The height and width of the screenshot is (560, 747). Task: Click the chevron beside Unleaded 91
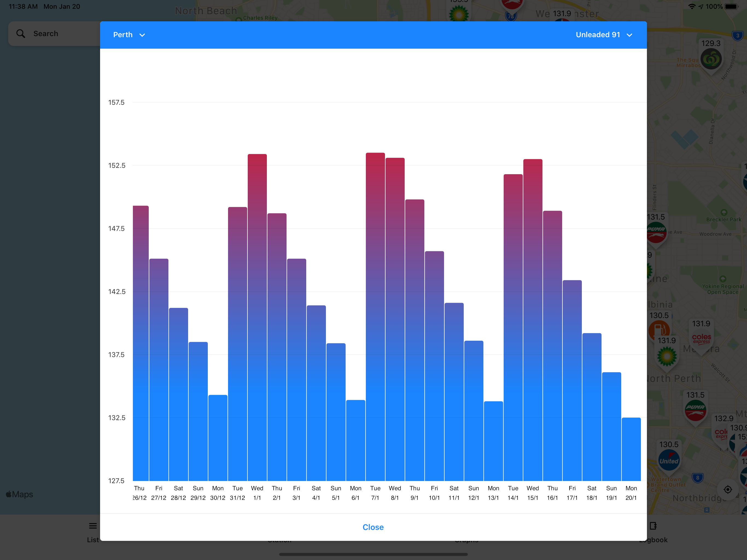[x=629, y=35]
